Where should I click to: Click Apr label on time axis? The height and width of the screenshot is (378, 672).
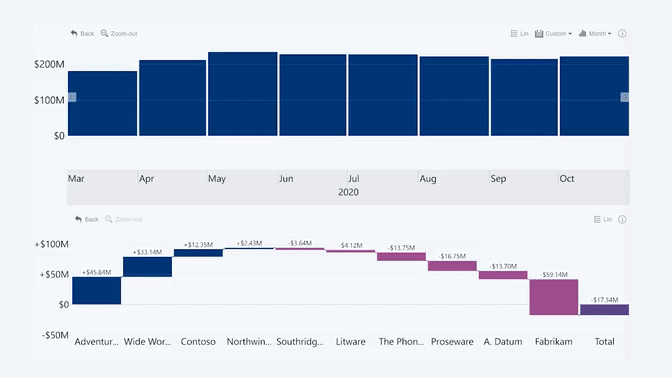coord(146,179)
